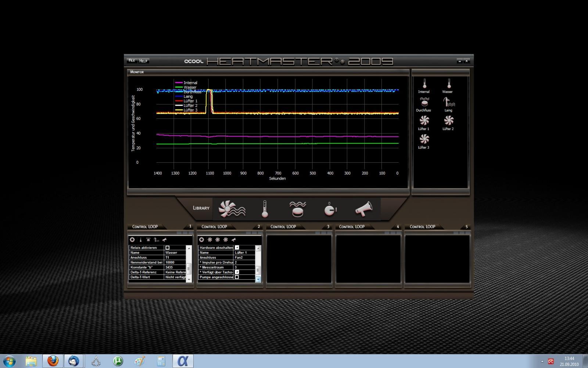Image resolution: width=588 pixels, height=368 pixels.
Task: Open Thunderbird from the taskbar
Action: click(x=74, y=361)
